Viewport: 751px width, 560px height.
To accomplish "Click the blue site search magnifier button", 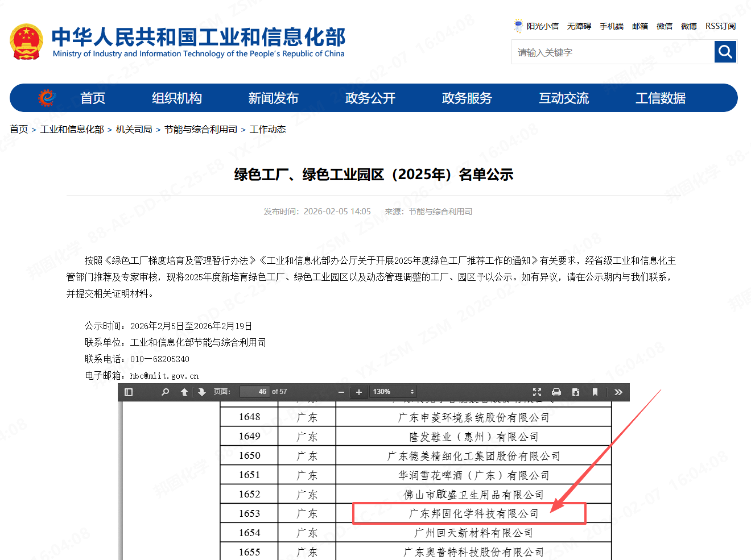I will (x=725, y=52).
